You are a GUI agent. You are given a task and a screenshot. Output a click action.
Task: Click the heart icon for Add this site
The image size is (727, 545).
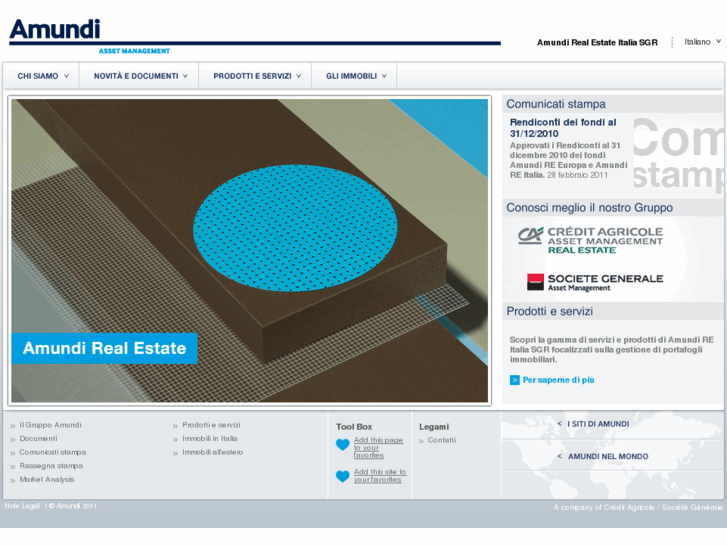pos(342,476)
